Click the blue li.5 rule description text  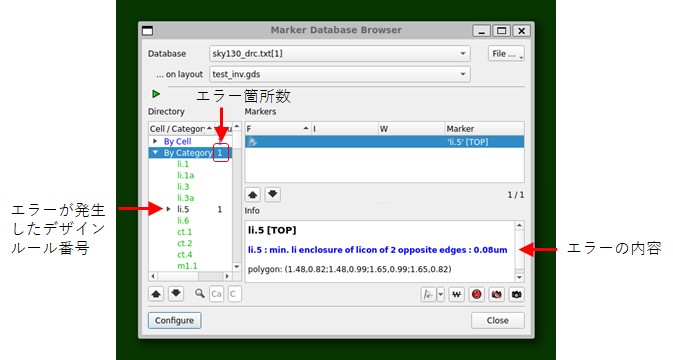click(x=377, y=250)
